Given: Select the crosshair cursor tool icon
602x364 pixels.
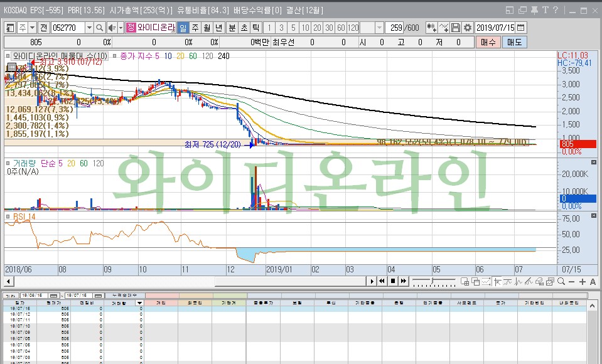Looking at the screenshot, I should tap(498, 281).
